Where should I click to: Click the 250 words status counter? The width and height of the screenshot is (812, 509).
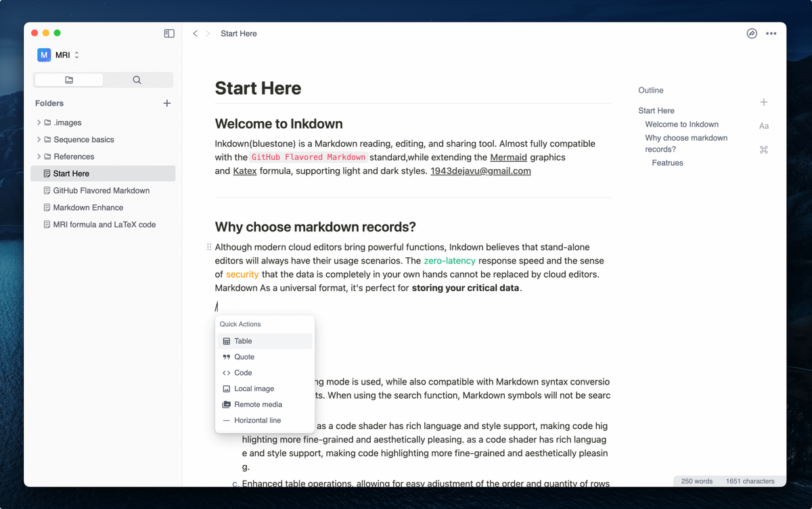(696, 481)
